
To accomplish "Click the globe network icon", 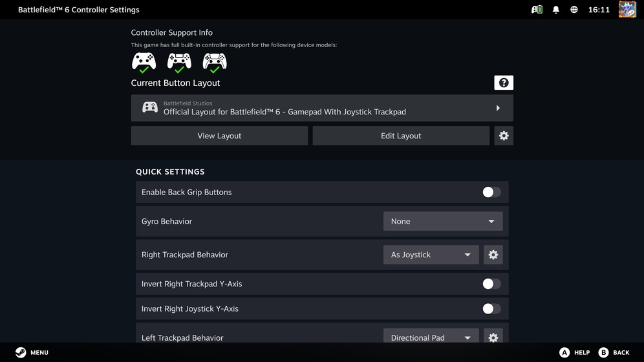I will (x=574, y=10).
